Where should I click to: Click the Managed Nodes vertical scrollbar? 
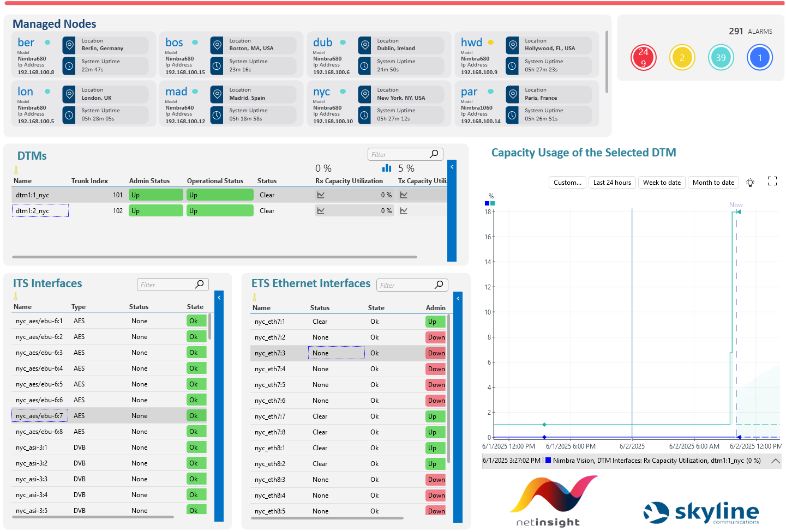607,61
